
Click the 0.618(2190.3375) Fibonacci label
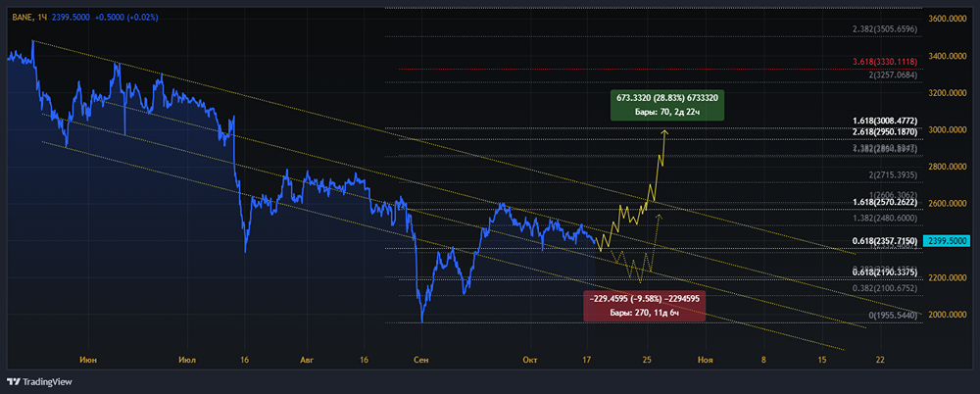pyautogui.click(x=885, y=273)
